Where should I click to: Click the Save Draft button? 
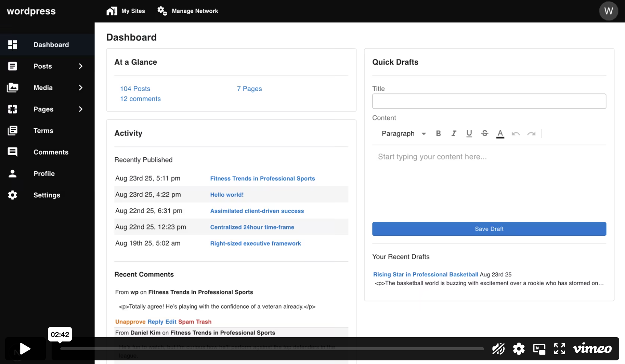[489, 229]
